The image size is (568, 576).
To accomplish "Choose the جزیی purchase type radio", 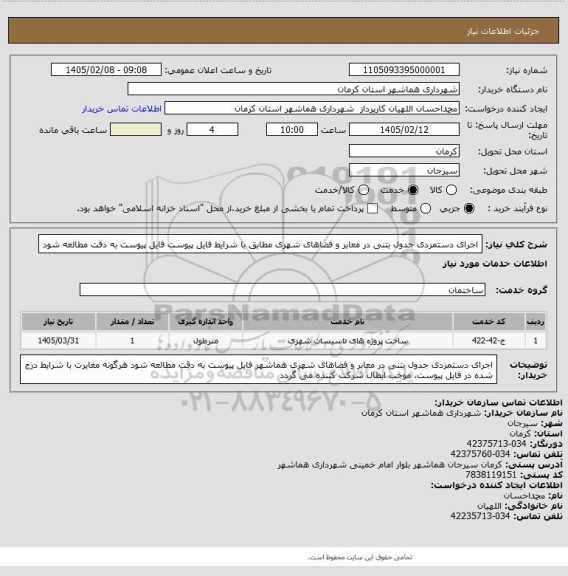I will (x=469, y=209).
